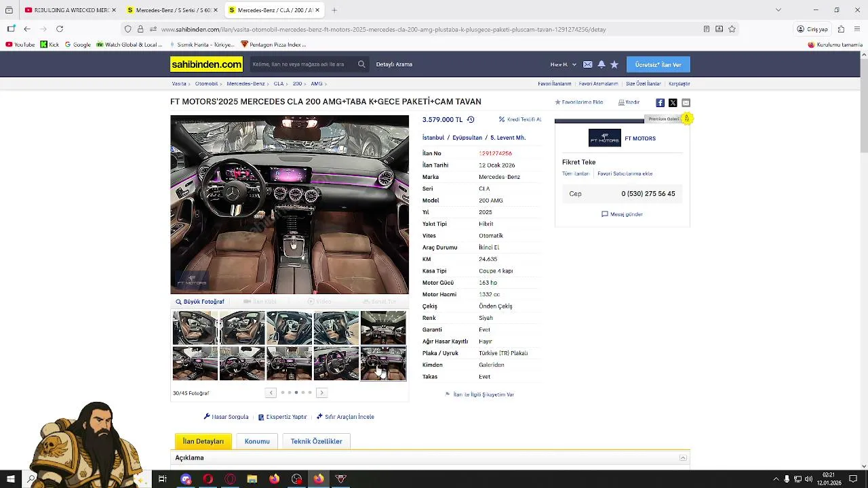The width and height of the screenshot is (868, 488).
Task: Open the list all tabs dropdown
Action: click(x=778, y=10)
